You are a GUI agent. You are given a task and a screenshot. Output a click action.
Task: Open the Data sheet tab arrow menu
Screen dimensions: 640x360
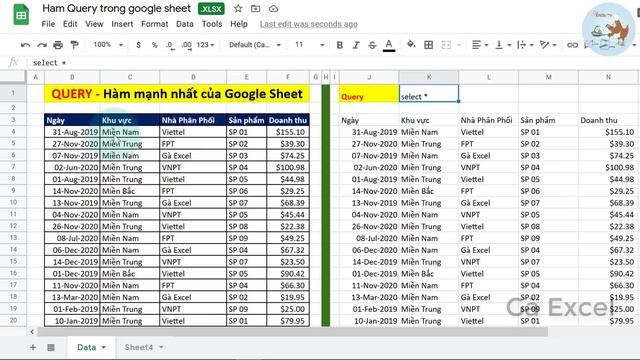click(x=104, y=347)
